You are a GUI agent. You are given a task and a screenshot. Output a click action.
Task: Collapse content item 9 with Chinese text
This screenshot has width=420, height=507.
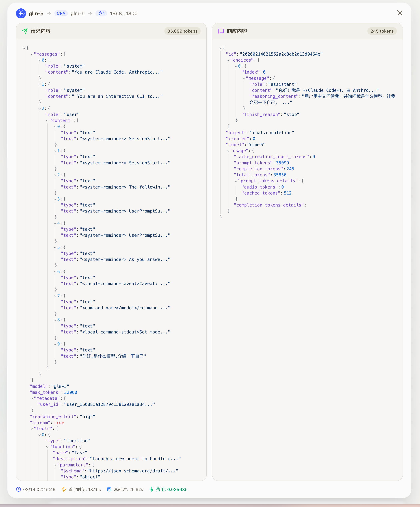click(x=55, y=344)
